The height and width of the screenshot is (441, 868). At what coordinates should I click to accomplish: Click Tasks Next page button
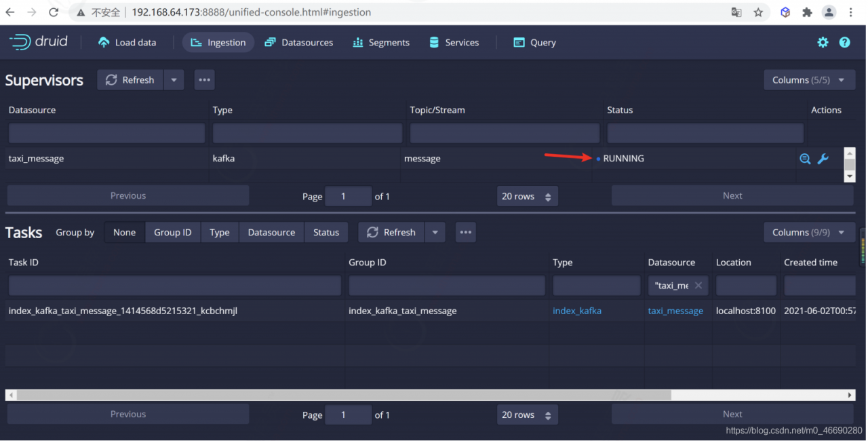tap(732, 414)
